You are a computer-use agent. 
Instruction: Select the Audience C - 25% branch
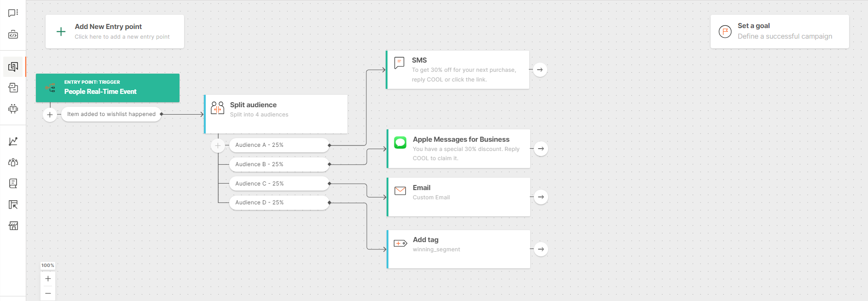279,184
